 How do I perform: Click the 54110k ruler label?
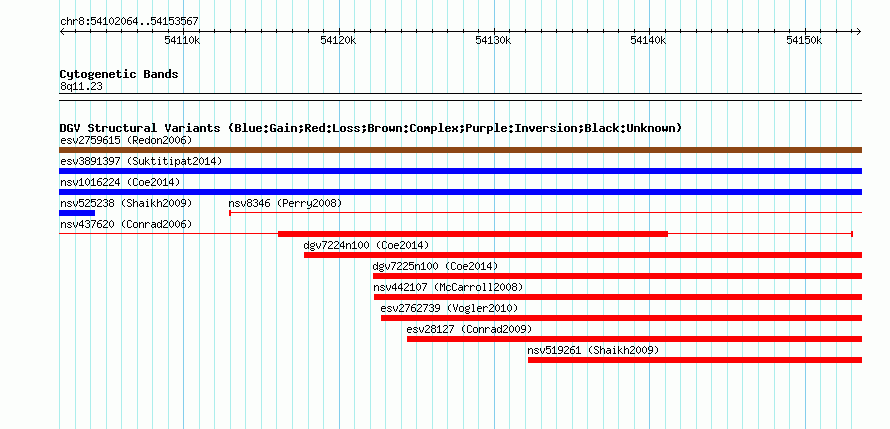(182, 40)
